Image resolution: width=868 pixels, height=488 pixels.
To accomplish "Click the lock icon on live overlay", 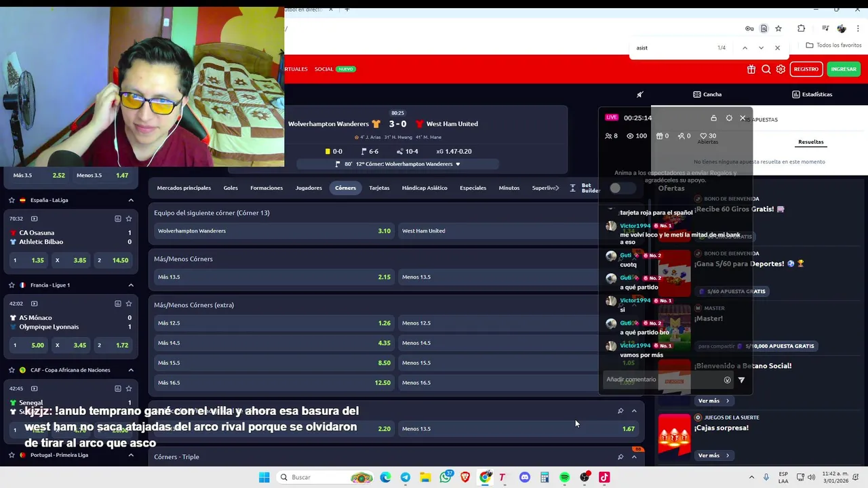I will 713,118.
